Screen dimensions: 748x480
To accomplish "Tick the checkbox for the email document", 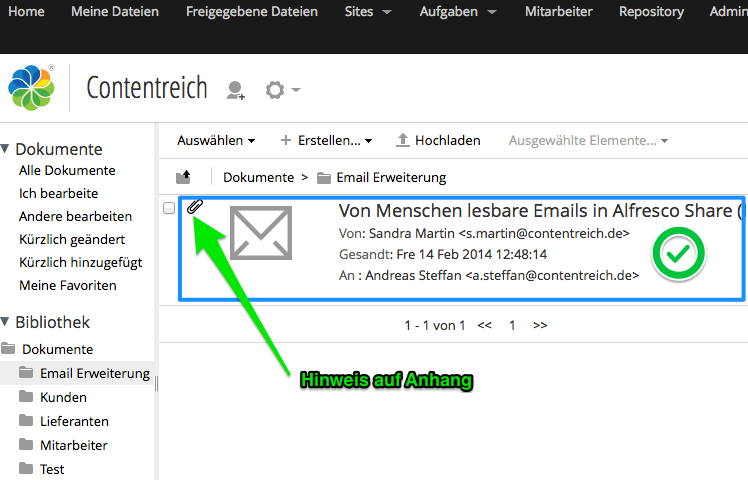I will click(169, 208).
